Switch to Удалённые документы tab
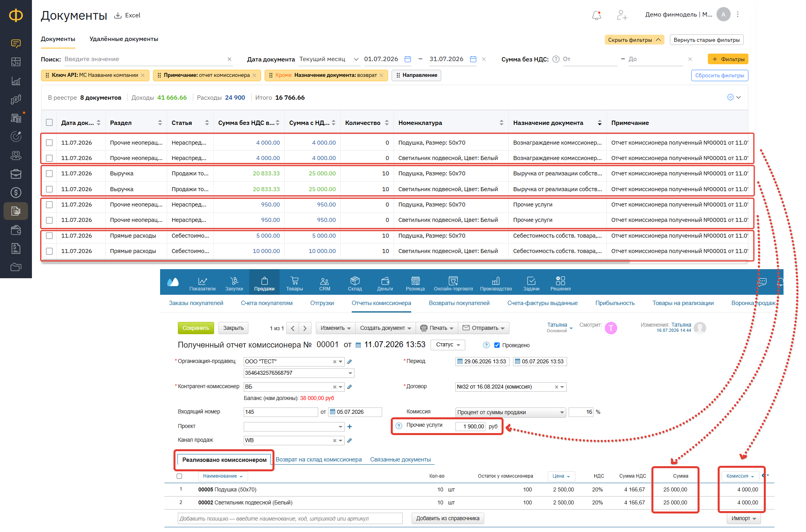The image size is (806, 532). [124, 39]
